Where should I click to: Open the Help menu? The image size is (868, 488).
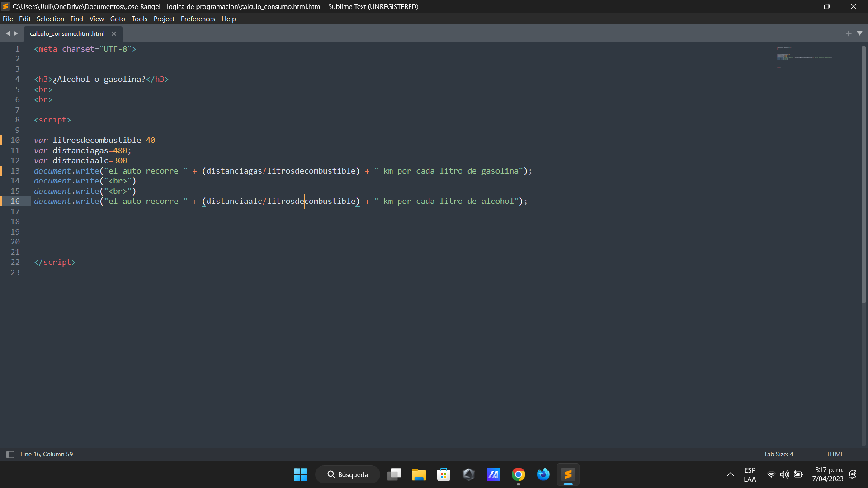tap(228, 19)
